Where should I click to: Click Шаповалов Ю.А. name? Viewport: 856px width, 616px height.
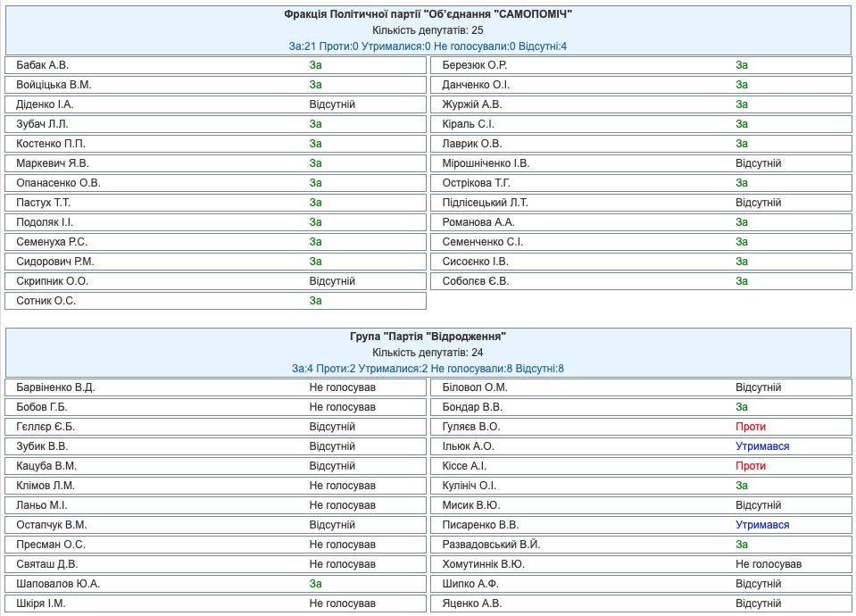58,584
